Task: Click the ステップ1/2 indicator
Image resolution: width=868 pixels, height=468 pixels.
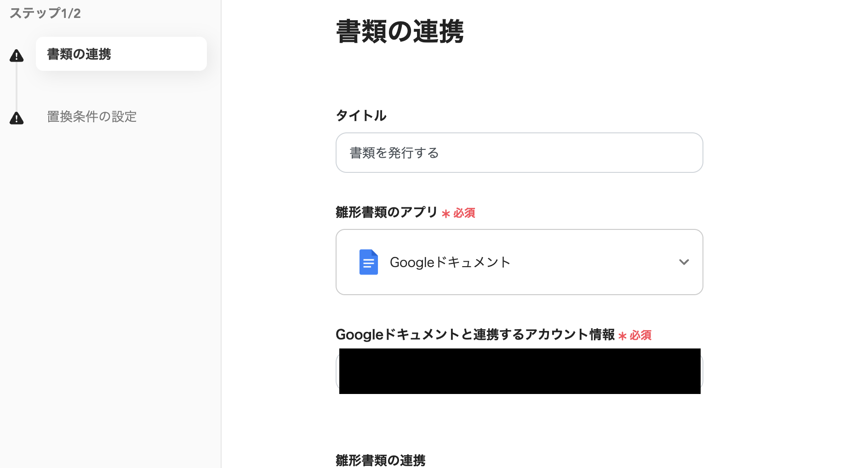Action: (x=46, y=13)
